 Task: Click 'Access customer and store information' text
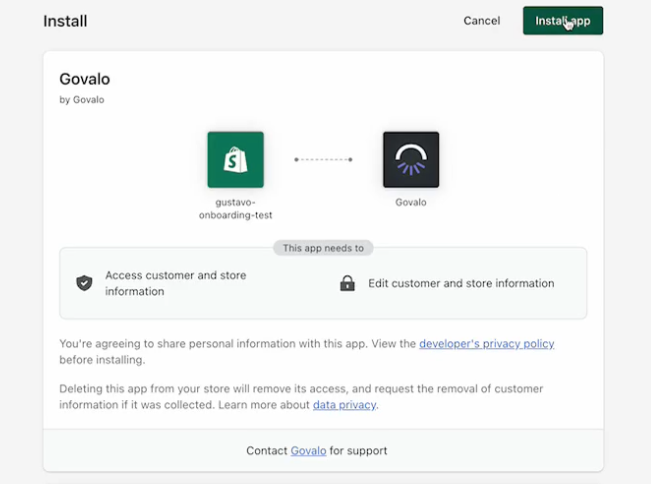[176, 283]
